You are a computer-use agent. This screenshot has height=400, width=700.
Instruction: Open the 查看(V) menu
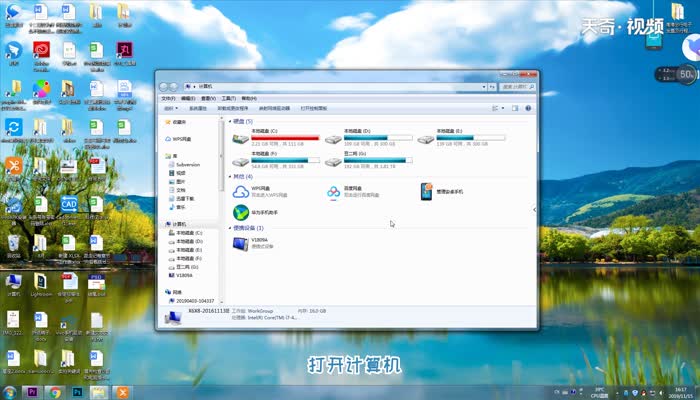coord(208,98)
